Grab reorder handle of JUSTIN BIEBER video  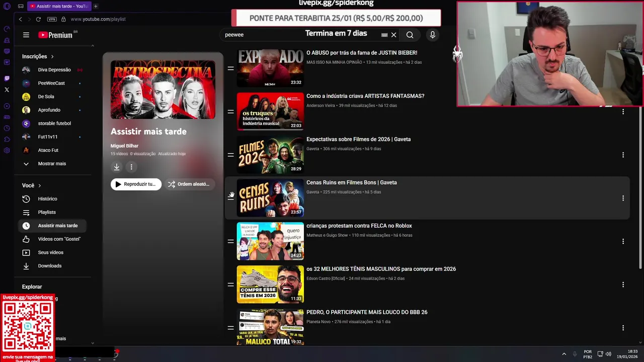[x=230, y=68]
